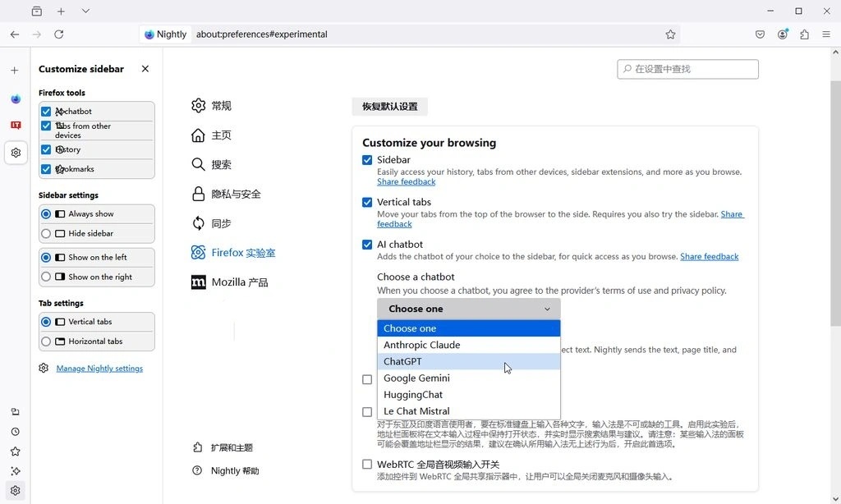Select Show on the right

point(46,277)
